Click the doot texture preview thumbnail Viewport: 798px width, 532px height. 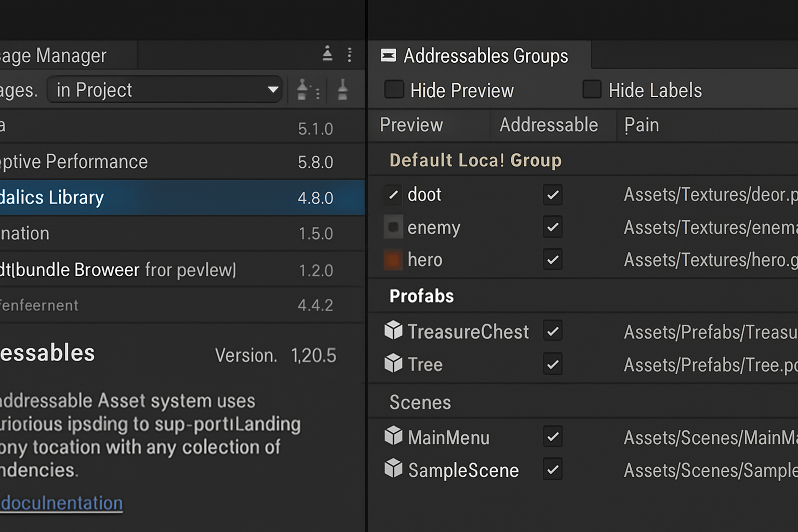(x=393, y=195)
